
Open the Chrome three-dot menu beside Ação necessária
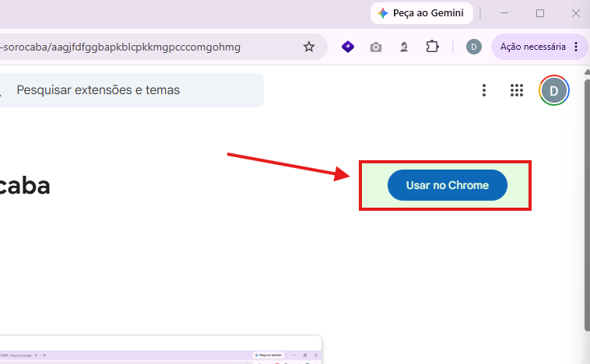tap(576, 47)
